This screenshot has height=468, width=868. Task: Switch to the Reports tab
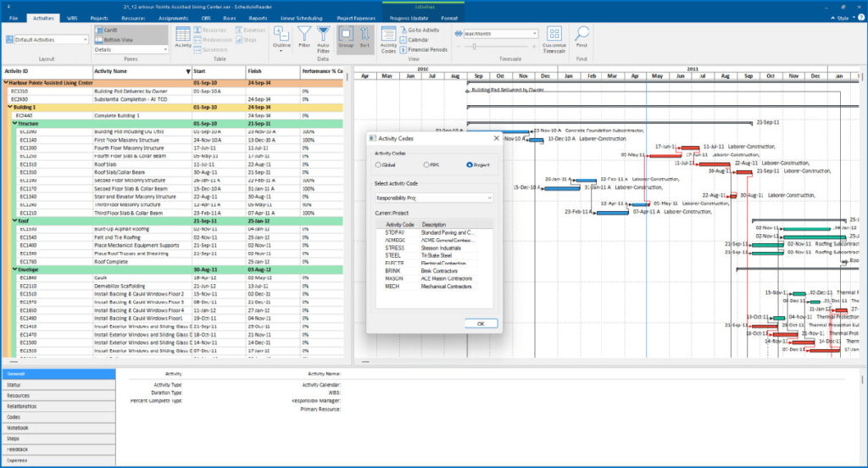point(258,19)
